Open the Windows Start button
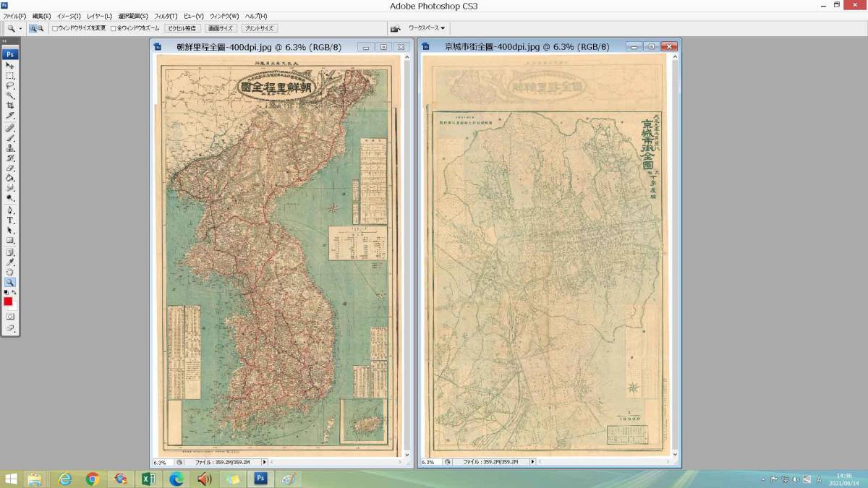 [11, 479]
